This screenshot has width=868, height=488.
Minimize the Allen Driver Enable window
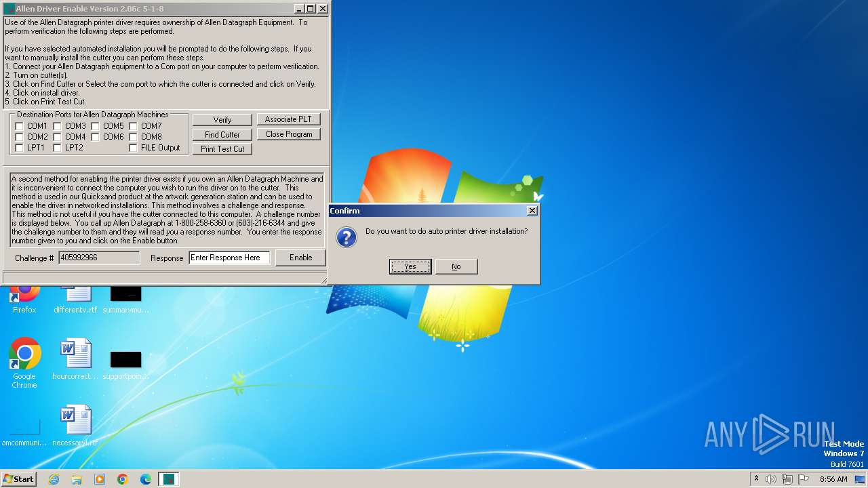(299, 9)
